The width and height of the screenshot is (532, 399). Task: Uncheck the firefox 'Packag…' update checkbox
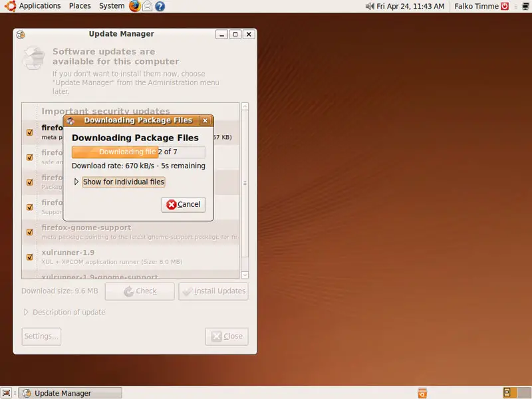[x=29, y=182]
